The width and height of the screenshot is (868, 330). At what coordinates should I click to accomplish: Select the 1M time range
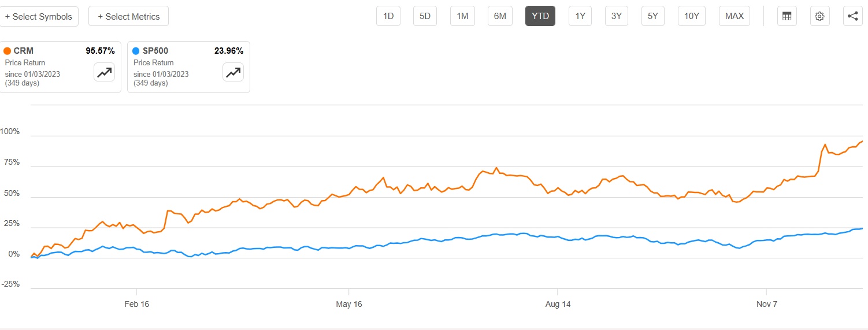coord(462,16)
